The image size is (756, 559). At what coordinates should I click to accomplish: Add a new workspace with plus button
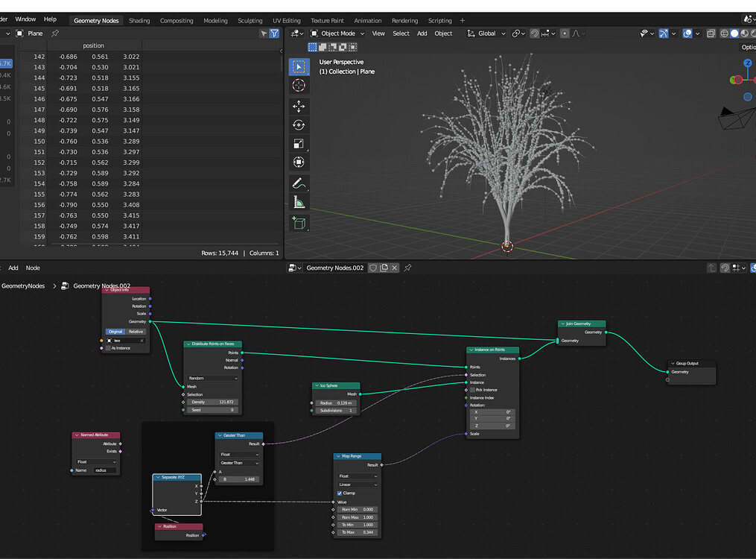[463, 20]
